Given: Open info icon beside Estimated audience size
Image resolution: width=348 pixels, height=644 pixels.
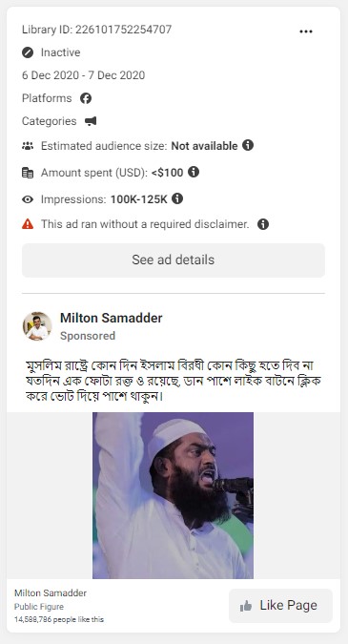Looking at the screenshot, I should [x=248, y=145].
